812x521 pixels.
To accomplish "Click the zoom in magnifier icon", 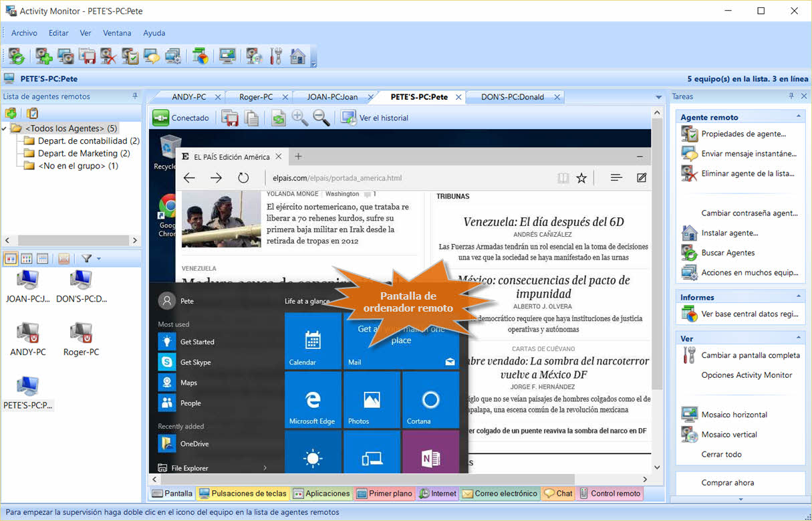I will point(300,118).
